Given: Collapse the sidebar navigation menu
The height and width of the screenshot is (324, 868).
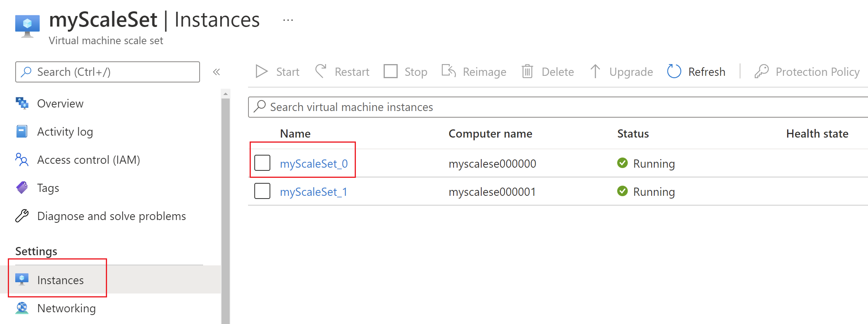Looking at the screenshot, I should coord(216,72).
